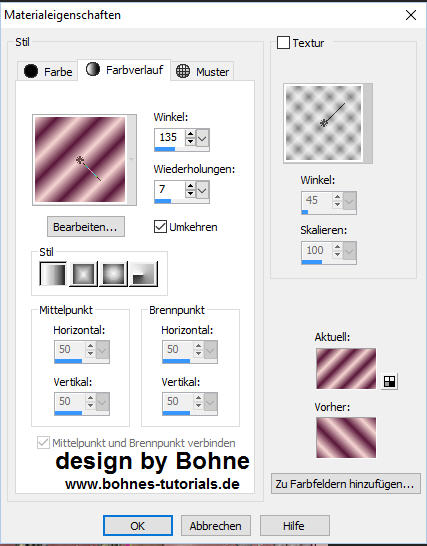This screenshot has width=427, height=546.
Task: Select the linear gradient style icon
Action: coord(53,274)
